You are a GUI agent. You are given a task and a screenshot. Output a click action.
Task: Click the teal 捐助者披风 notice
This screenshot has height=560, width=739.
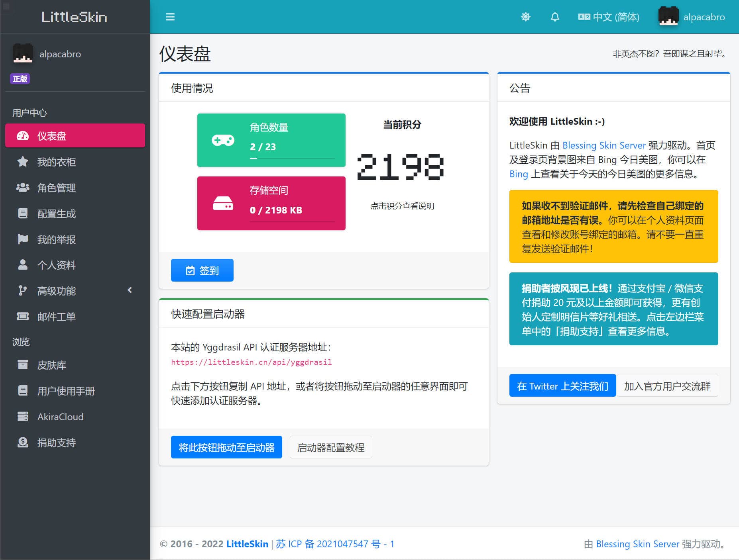tap(614, 309)
